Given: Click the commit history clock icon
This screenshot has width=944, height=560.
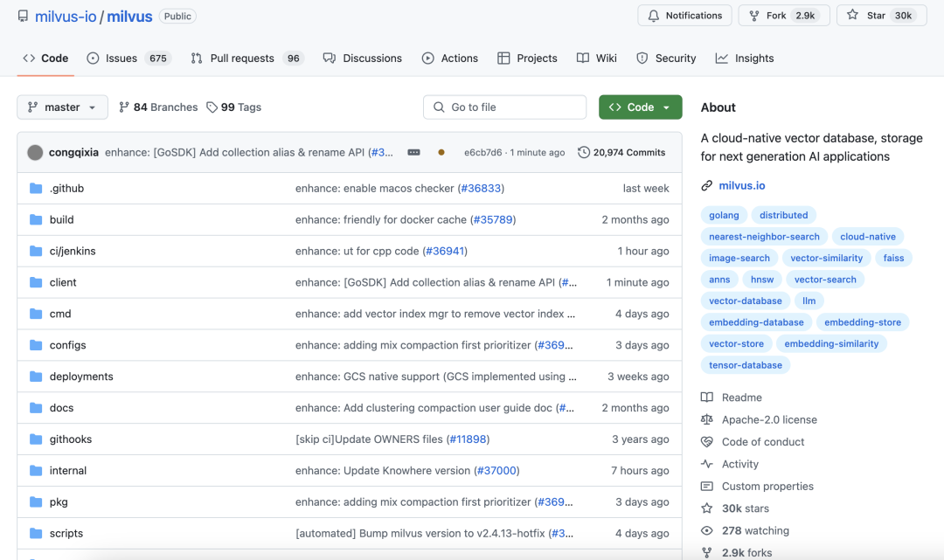Looking at the screenshot, I should coord(584,152).
